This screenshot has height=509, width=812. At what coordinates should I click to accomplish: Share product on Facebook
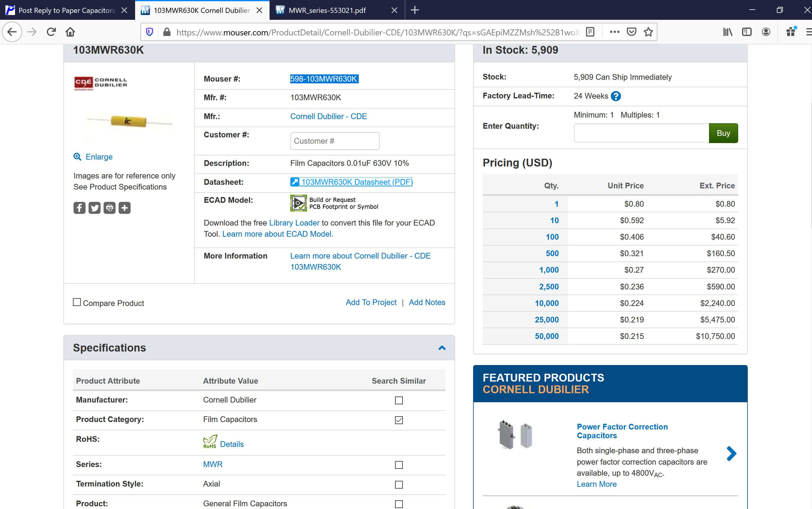coord(80,208)
